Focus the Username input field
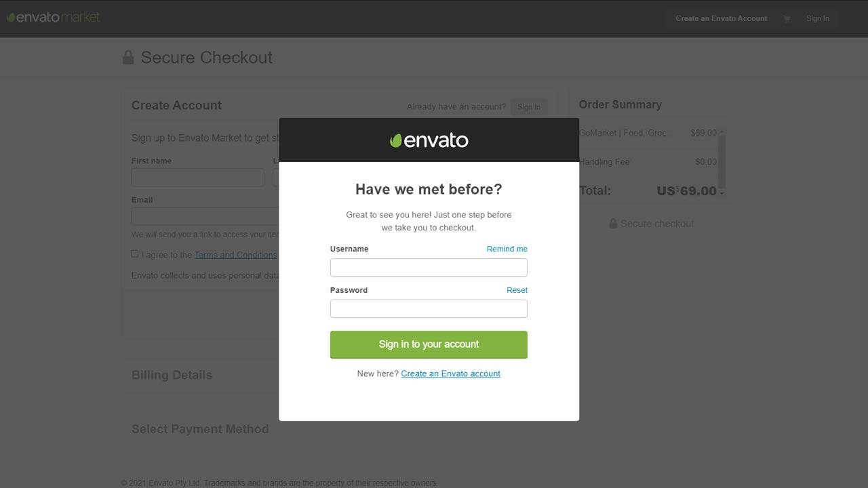The width and height of the screenshot is (868, 488). pyautogui.click(x=429, y=267)
